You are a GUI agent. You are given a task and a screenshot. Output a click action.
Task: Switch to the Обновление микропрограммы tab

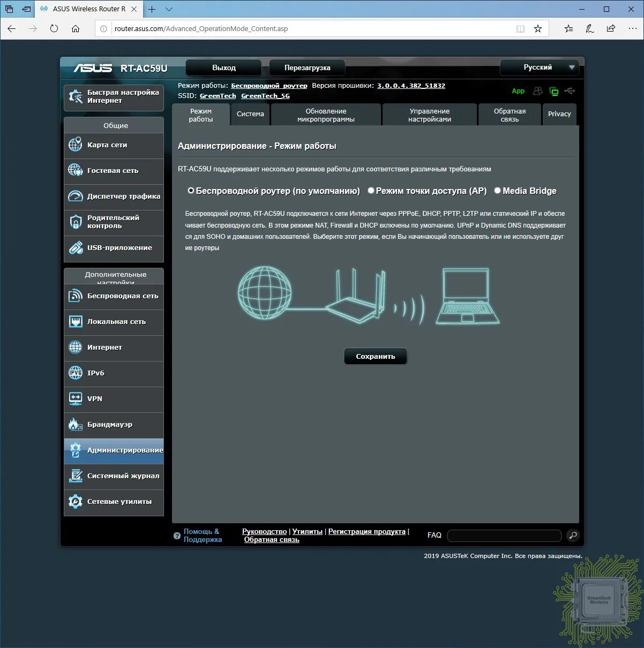tap(326, 115)
